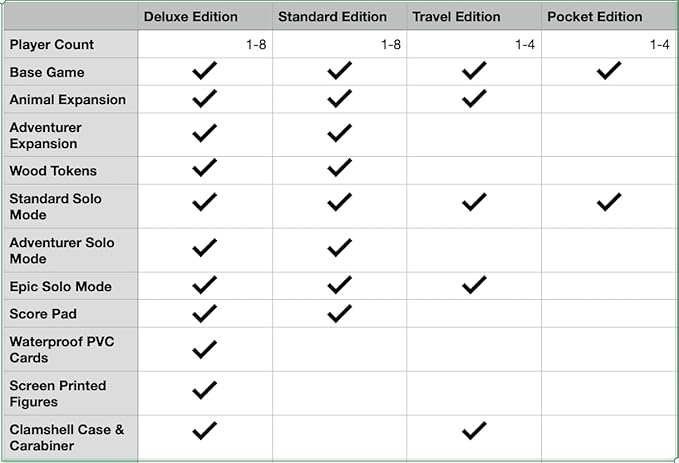Select the Clamshell Case & Carabiner row label
This screenshot has width=679, height=463.
pyautogui.click(x=67, y=437)
